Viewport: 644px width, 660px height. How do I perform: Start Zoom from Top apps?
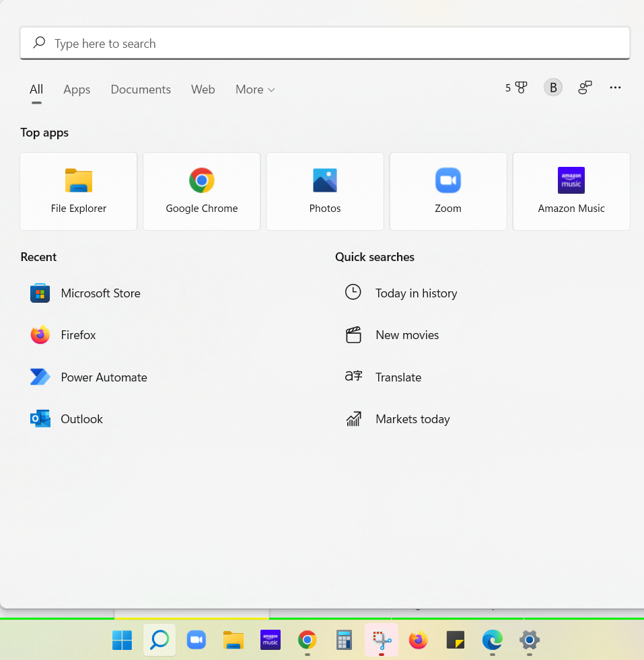448,191
